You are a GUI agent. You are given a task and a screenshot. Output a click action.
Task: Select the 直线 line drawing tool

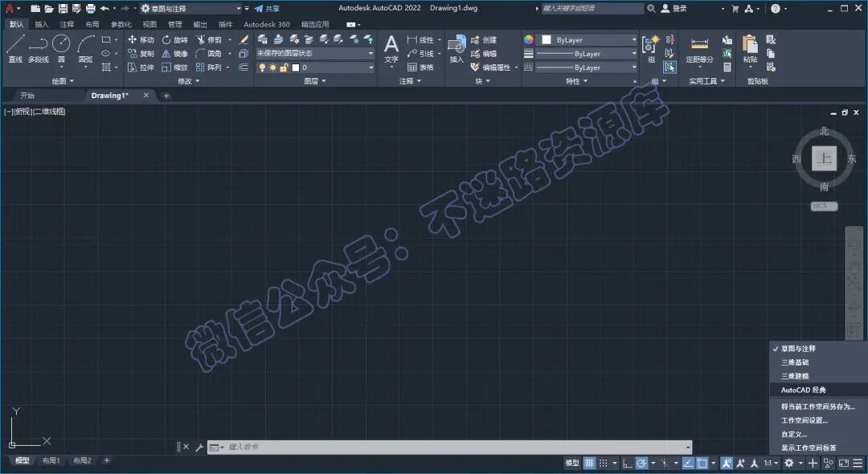15,48
